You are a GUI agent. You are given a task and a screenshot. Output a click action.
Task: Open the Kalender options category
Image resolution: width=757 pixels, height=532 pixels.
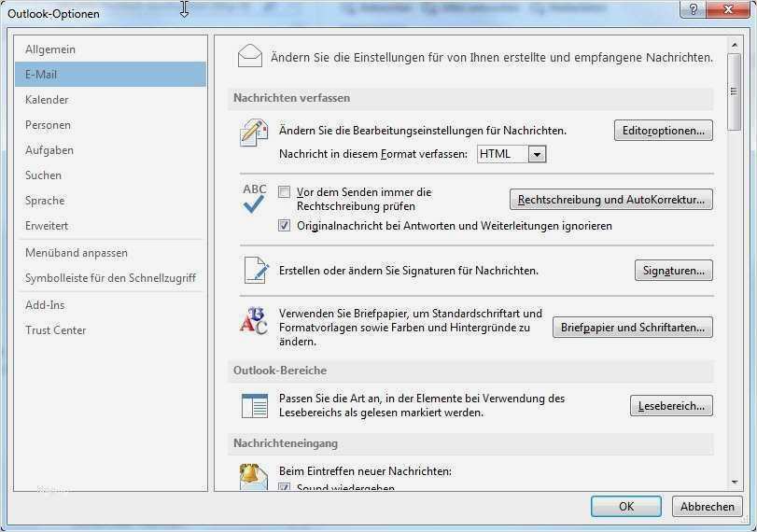click(110, 100)
